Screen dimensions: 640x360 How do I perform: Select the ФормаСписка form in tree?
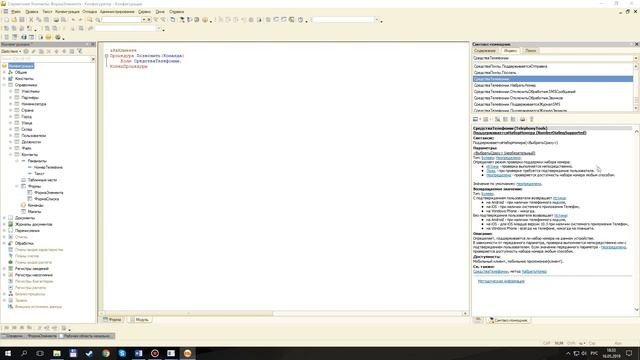point(47,199)
